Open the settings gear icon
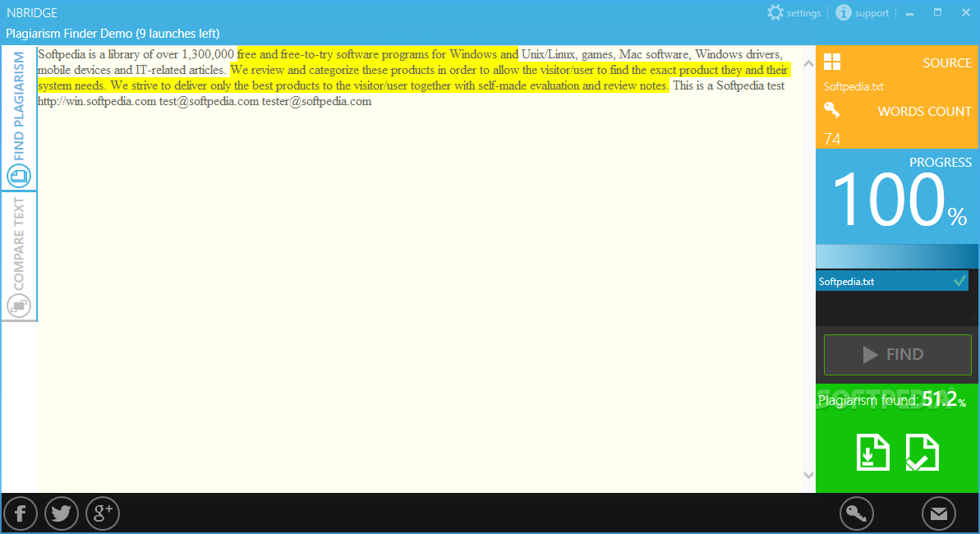This screenshot has height=534, width=980. (x=775, y=12)
